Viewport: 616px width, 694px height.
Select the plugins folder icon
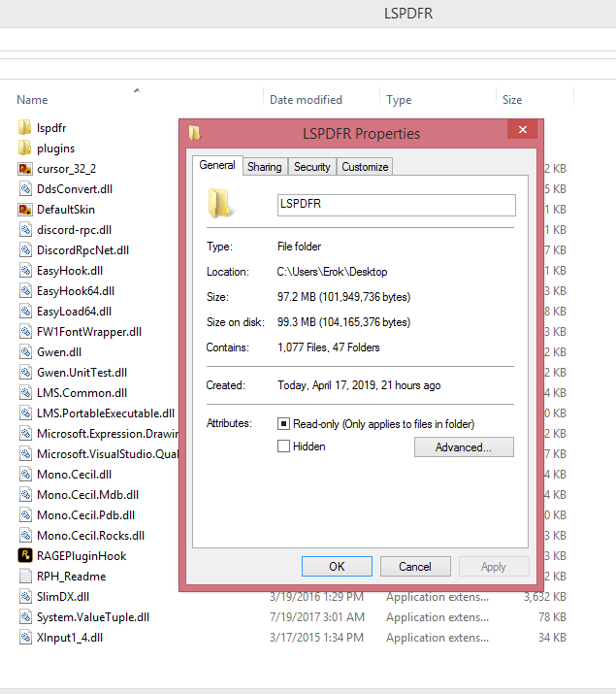(25, 148)
